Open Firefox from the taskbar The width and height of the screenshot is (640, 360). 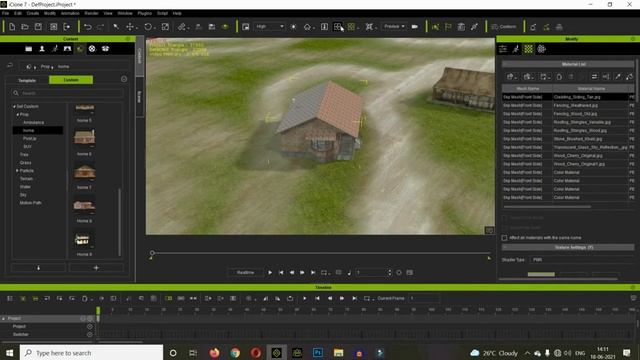(x=214, y=353)
